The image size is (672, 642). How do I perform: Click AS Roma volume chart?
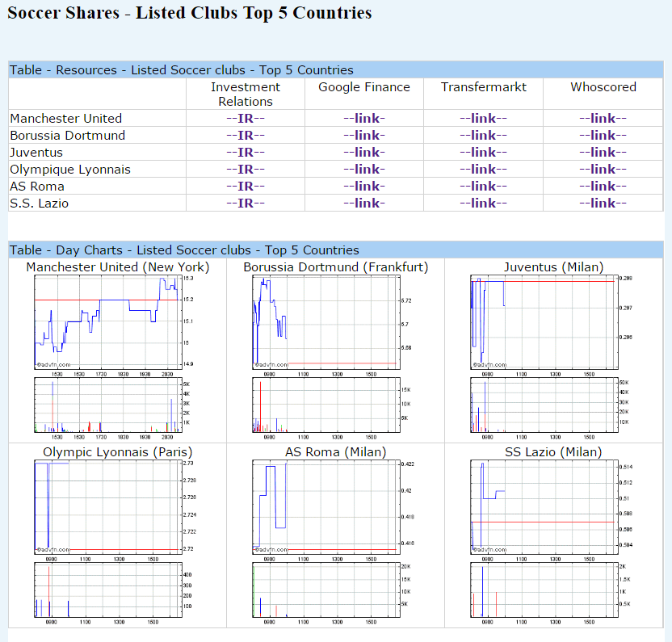pos(326,590)
